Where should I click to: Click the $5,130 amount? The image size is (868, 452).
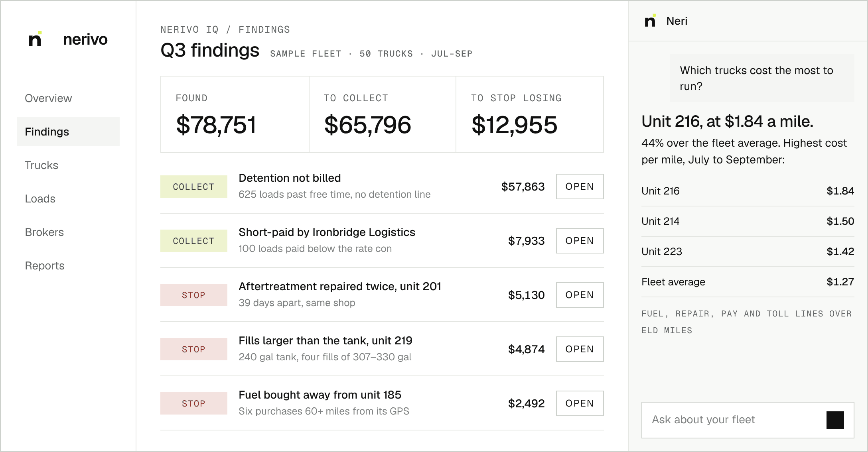pos(526,295)
